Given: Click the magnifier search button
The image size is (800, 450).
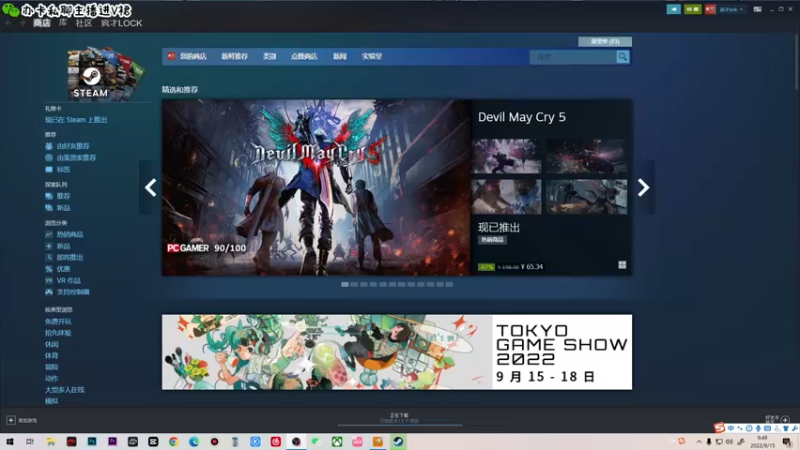Looking at the screenshot, I should point(622,57).
